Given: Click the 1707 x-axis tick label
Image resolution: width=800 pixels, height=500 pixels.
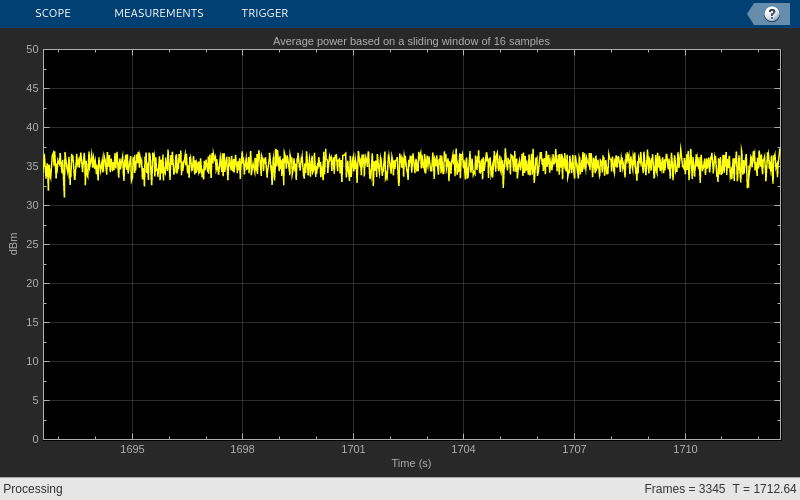Looking at the screenshot, I should [x=574, y=449].
